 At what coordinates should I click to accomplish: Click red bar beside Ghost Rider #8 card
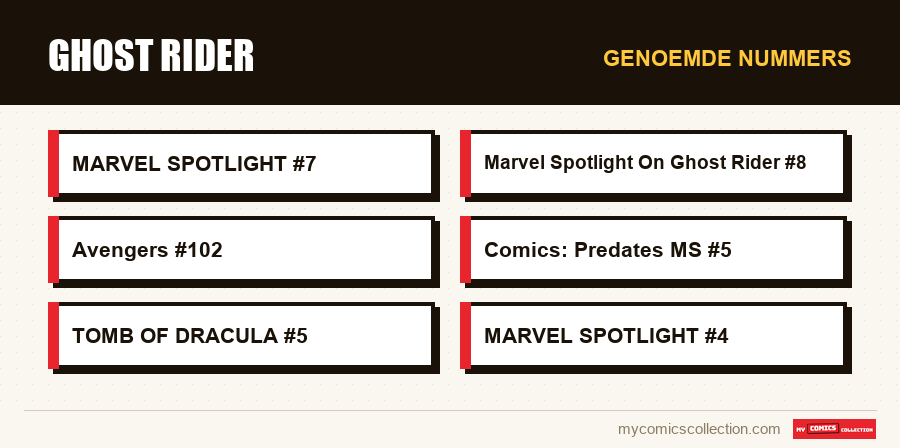tap(465, 163)
